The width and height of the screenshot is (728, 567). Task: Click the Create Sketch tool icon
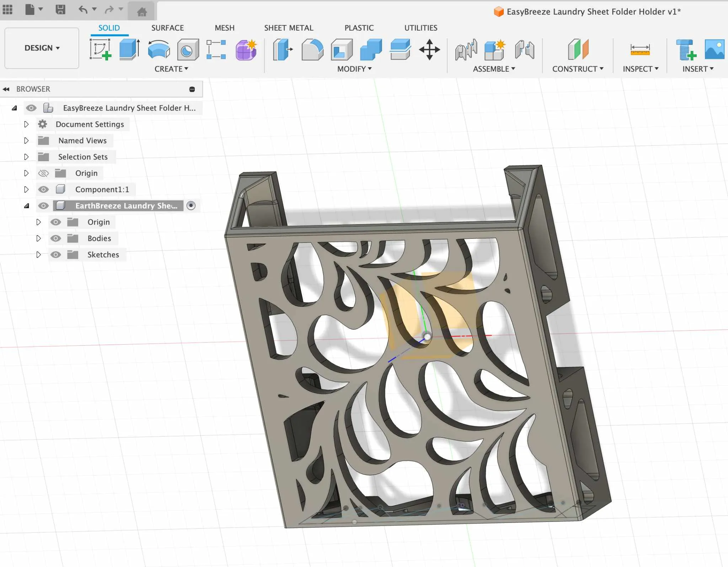(x=100, y=50)
